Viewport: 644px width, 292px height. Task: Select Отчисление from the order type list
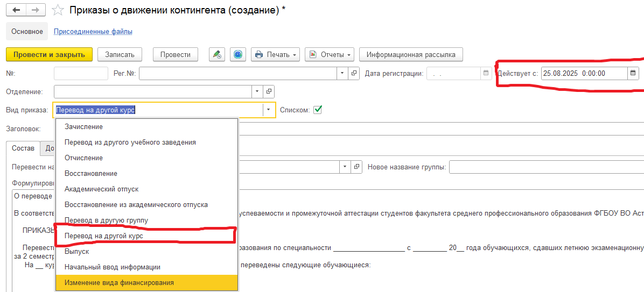point(83,158)
